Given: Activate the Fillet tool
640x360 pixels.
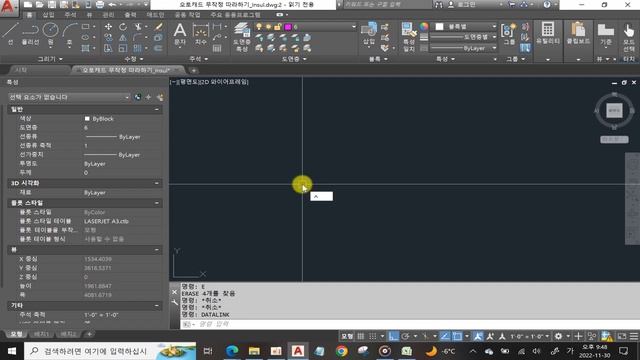Looking at the screenshot, I should [x=138, y=38].
